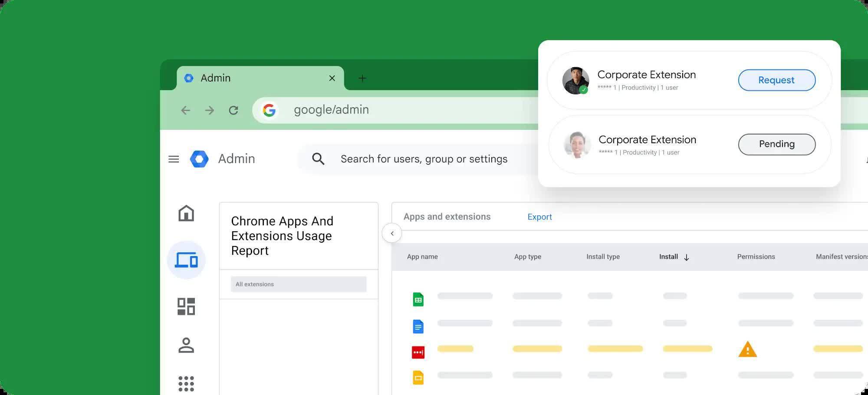Sort by Install using the arrow indicator
Image resolution: width=868 pixels, height=395 pixels.
click(686, 257)
